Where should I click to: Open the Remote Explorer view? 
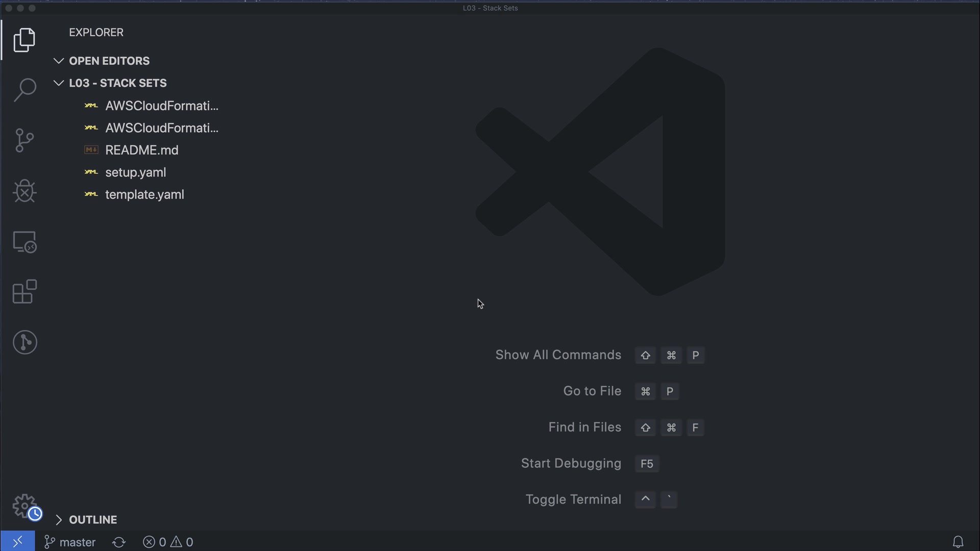(24, 242)
